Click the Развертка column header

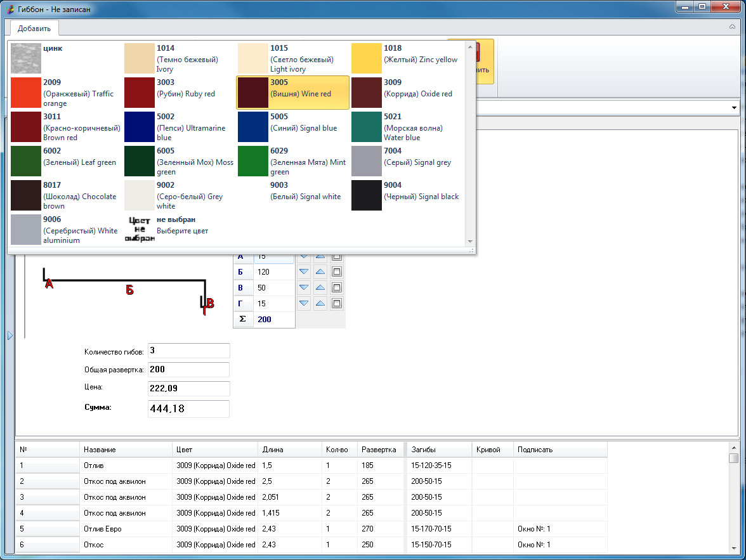click(381, 450)
